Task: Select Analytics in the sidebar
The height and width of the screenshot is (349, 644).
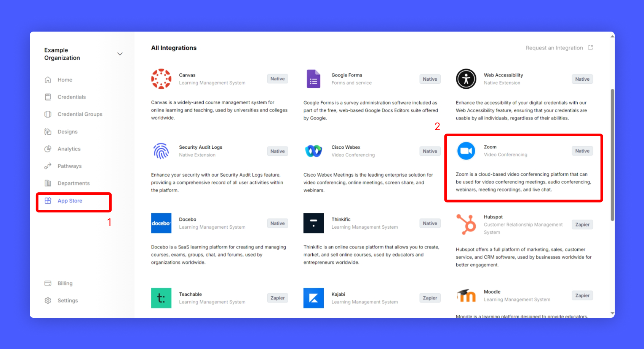Action: coord(69,149)
